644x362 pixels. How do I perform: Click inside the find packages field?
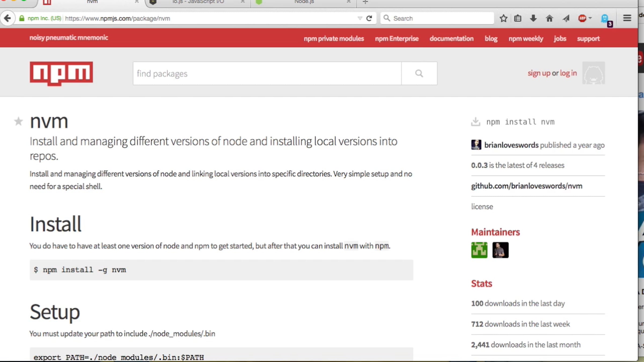(267, 73)
